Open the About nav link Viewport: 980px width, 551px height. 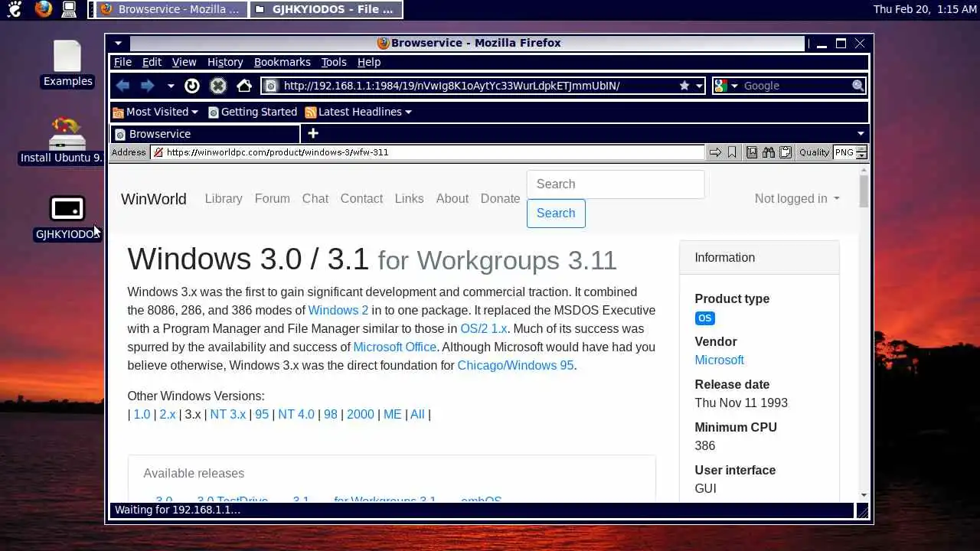click(x=452, y=198)
